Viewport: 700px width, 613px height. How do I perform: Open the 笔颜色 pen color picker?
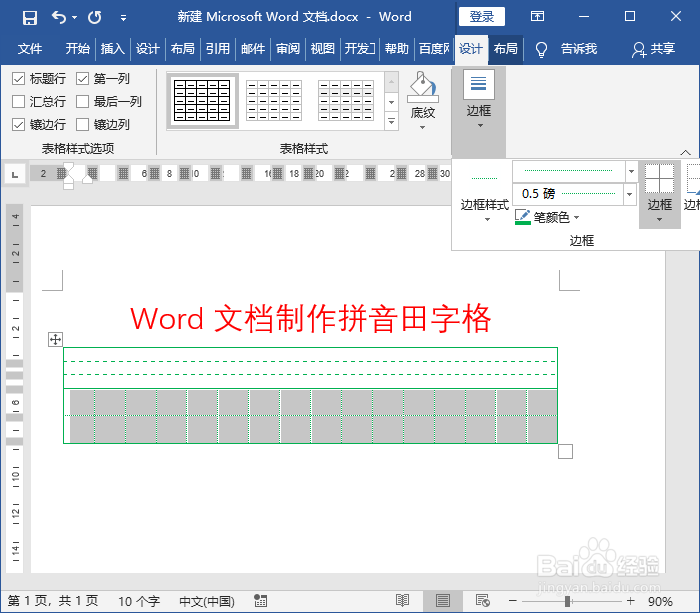pos(547,217)
